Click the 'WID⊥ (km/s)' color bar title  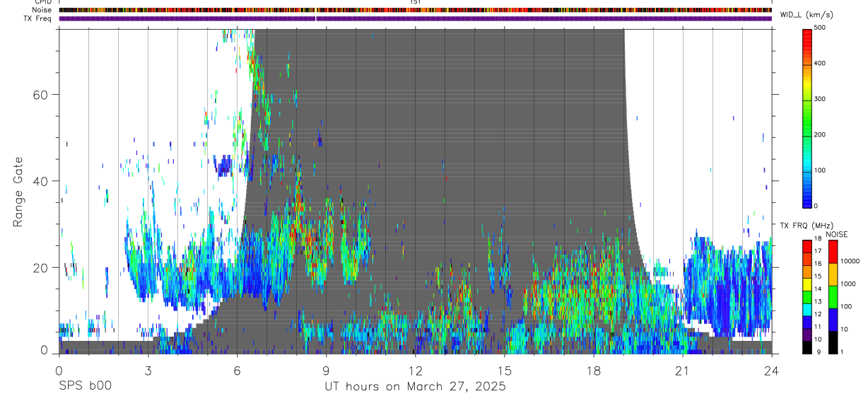pos(806,15)
